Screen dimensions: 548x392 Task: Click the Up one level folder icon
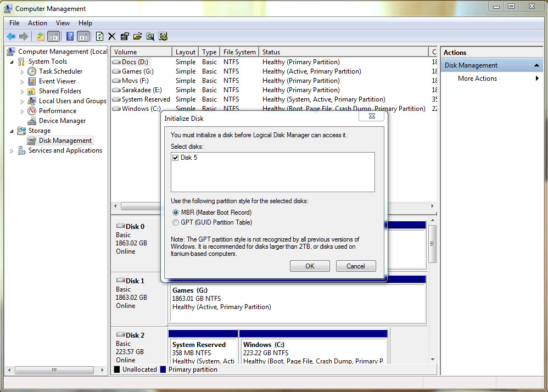click(41, 36)
